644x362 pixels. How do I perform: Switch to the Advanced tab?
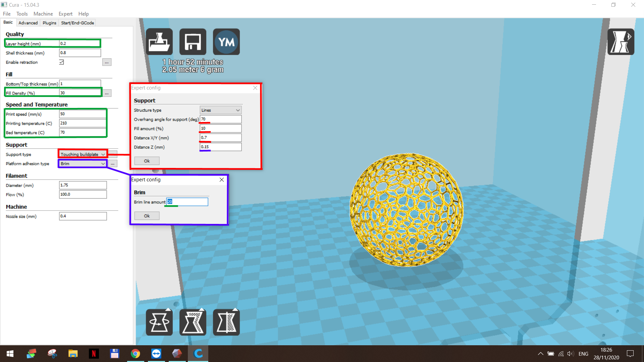pyautogui.click(x=28, y=22)
